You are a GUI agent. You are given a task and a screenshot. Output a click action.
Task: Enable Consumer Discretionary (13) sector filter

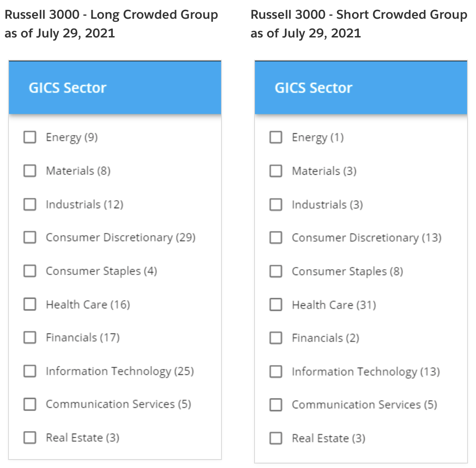click(x=276, y=238)
